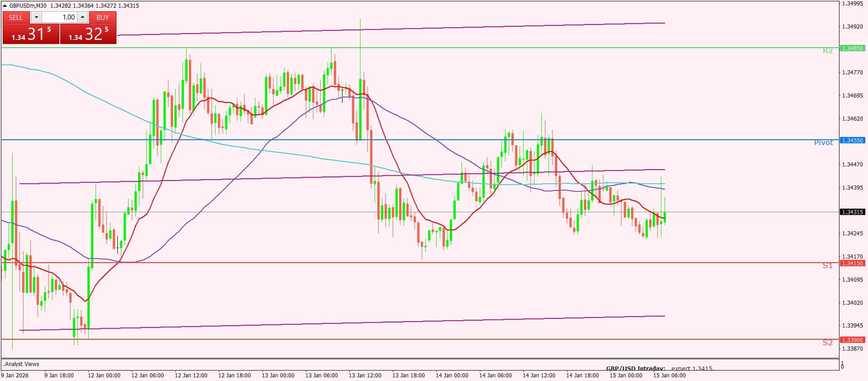
Task: Increase trade volume with the up arrow
Action: [82, 17]
